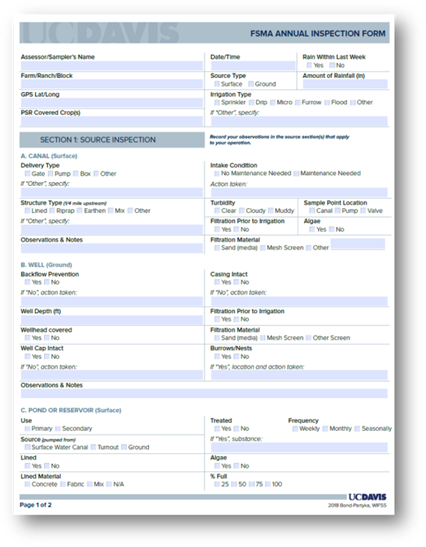This screenshot has width=426, height=547.
Task: Check Maintenance Needed under Intake Condition
Action: click(296, 173)
